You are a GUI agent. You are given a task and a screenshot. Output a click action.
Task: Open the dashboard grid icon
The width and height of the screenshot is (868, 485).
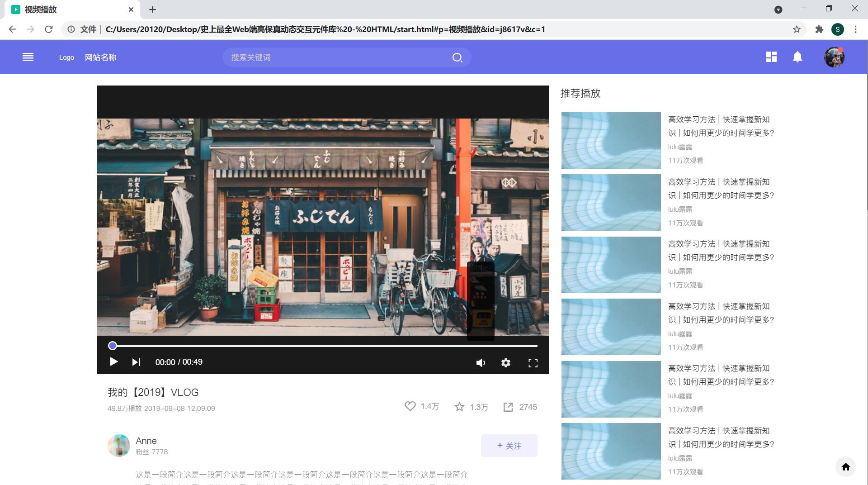(x=771, y=57)
